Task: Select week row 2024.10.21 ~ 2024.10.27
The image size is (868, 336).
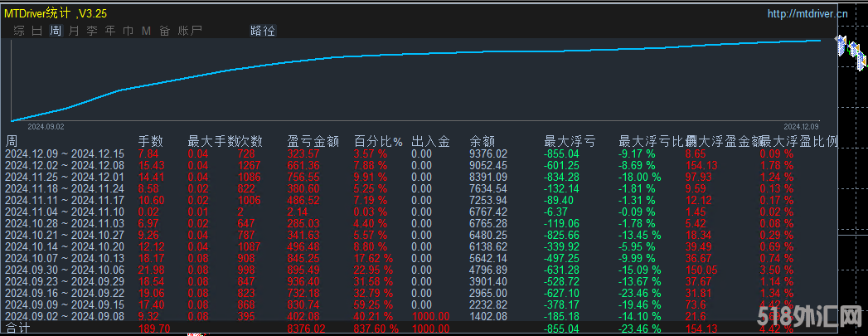Action: (x=420, y=236)
